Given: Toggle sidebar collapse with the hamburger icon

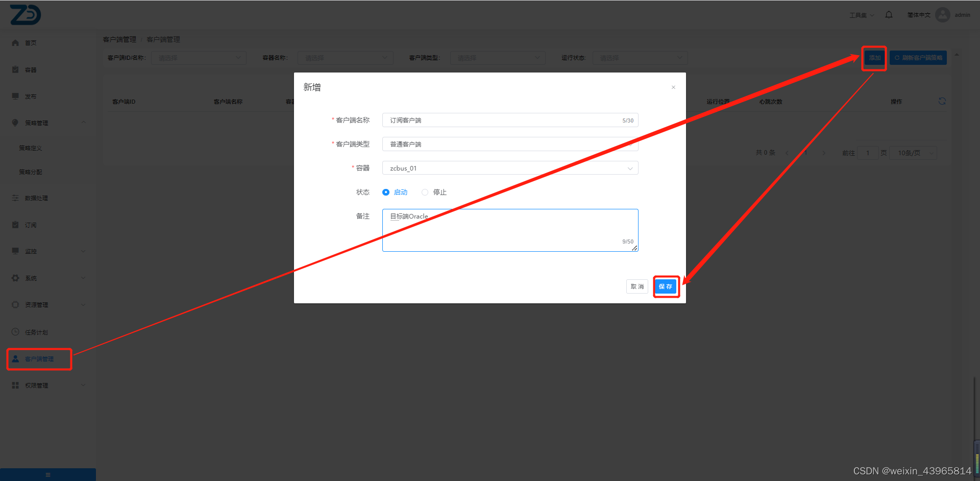Looking at the screenshot, I should tap(48, 475).
